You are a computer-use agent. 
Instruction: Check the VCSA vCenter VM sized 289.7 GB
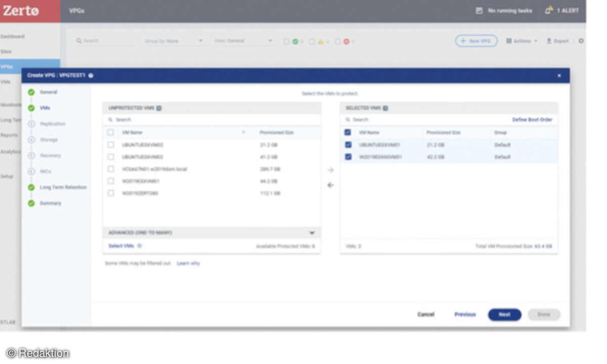click(111, 169)
